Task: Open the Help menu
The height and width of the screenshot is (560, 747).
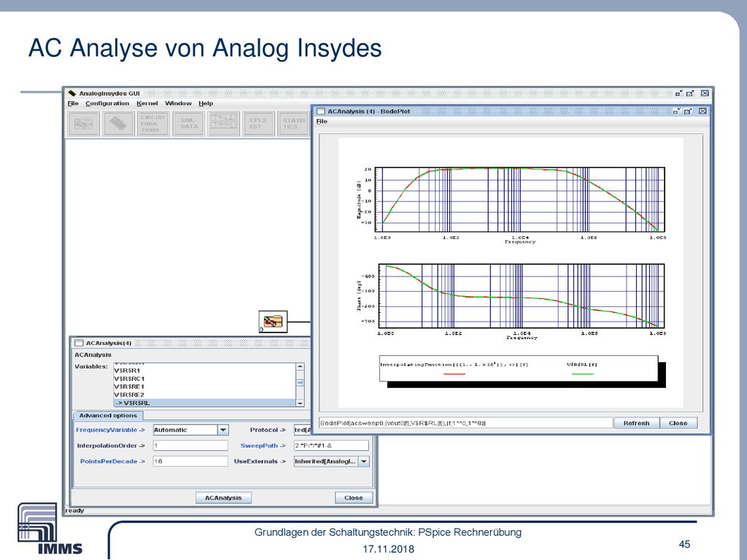Action: [206, 104]
